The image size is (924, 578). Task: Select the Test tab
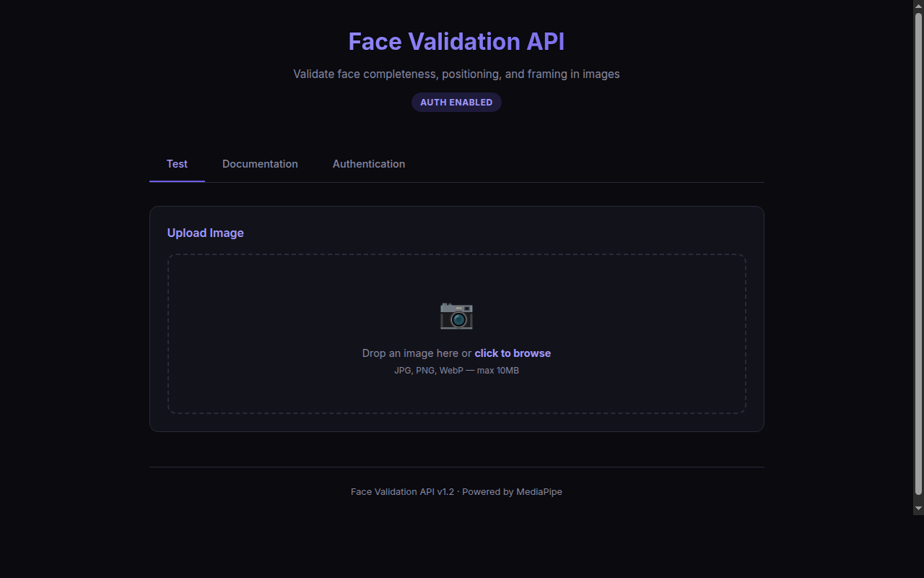[x=177, y=164]
